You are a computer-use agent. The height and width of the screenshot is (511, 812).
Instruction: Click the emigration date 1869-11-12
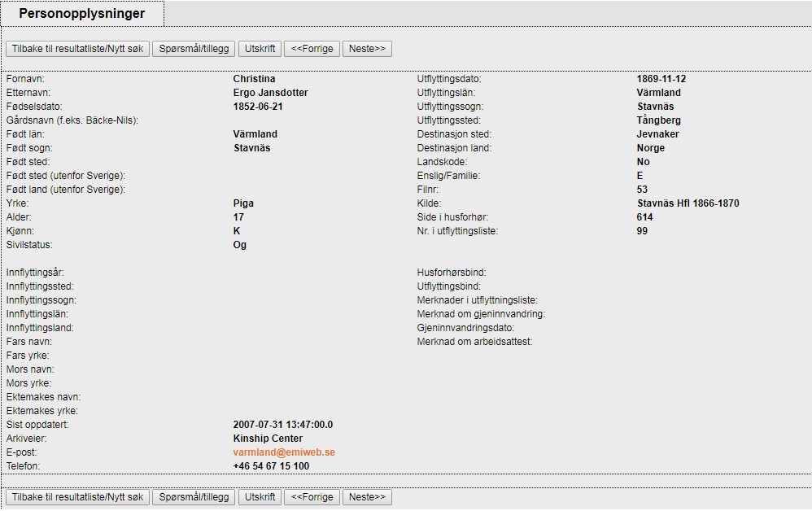coord(661,79)
